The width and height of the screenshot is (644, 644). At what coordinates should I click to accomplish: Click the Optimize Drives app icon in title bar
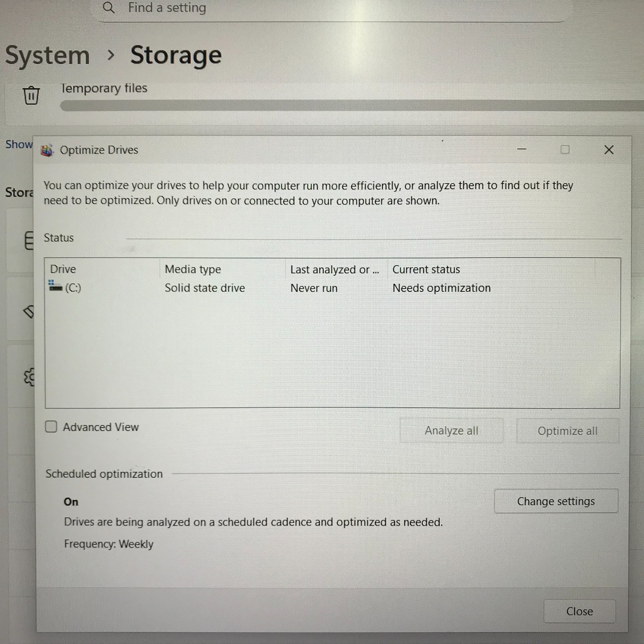(x=47, y=150)
